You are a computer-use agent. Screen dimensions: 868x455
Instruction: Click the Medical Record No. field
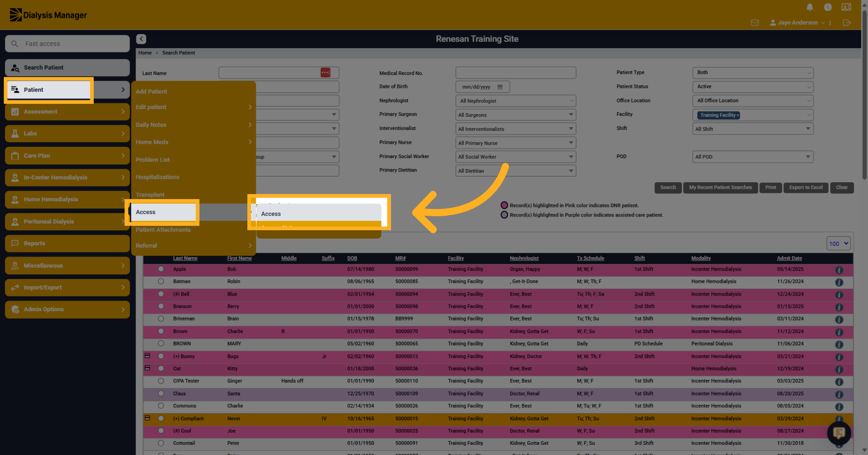[x=516, y=73]
